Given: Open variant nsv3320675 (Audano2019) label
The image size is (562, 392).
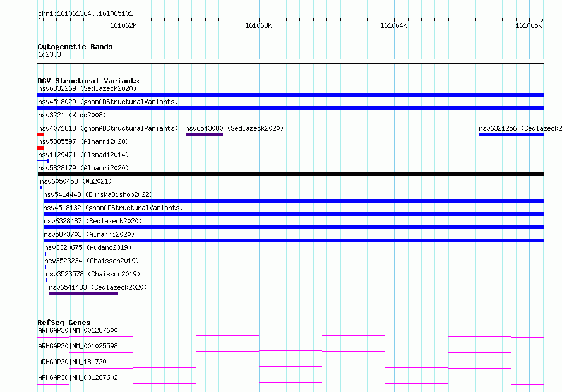Looking at the screenshot, I should [x=88, y=247].
